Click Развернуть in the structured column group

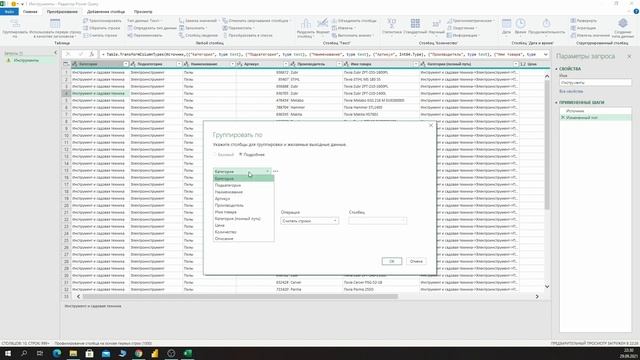[x=584, y=20]
